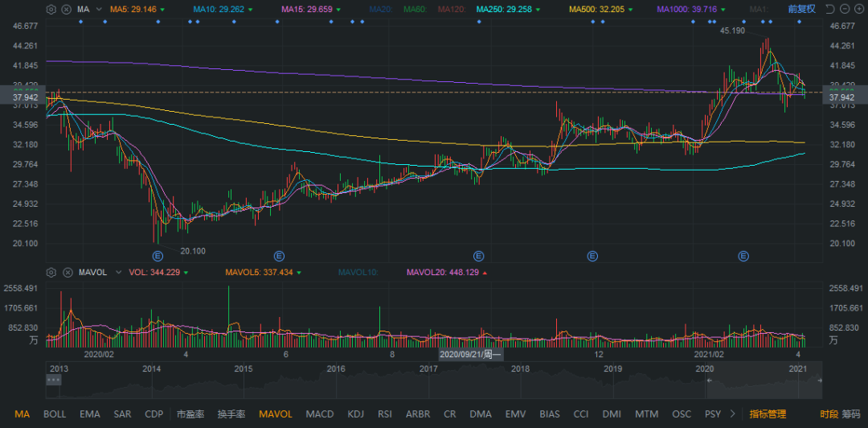Show more indicators with right chevron
Viewport: 868px width, 428px height.
(734, 414)
